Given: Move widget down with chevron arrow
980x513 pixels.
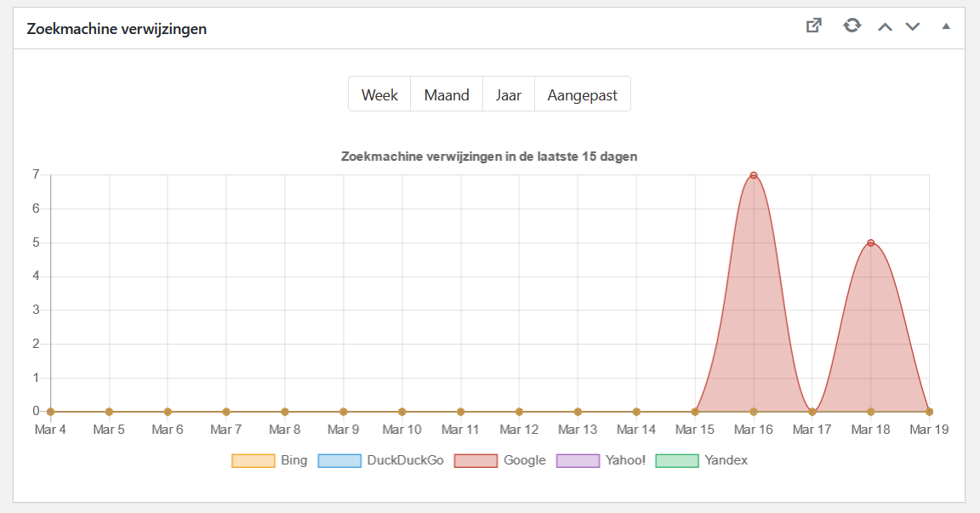Looking at the screenshot, I should 913,27.
